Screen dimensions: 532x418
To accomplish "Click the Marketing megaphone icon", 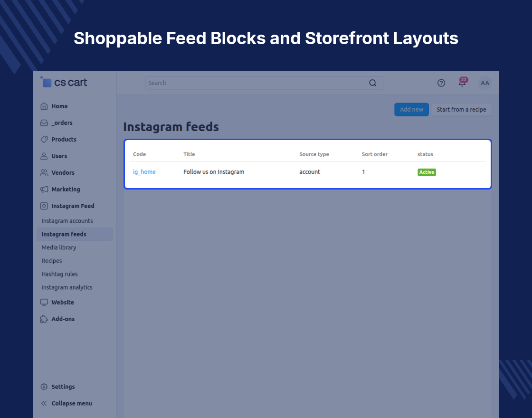I will (x=44, y=190).
